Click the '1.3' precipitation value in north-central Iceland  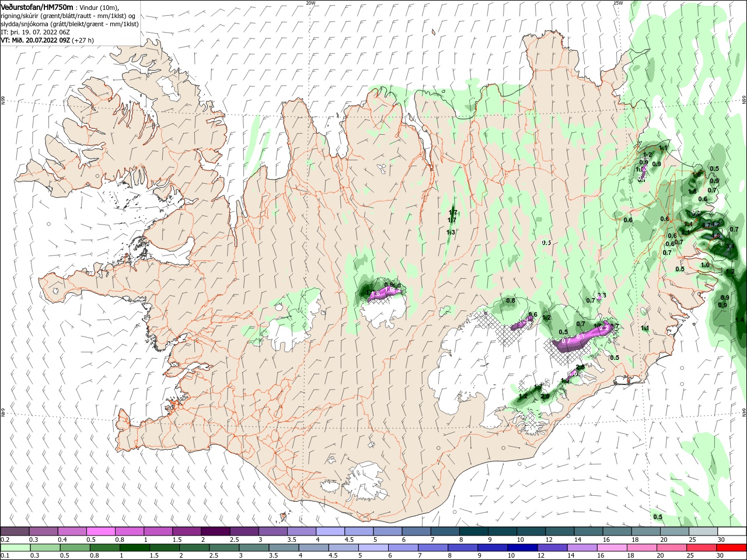click(x=451, y=233)
